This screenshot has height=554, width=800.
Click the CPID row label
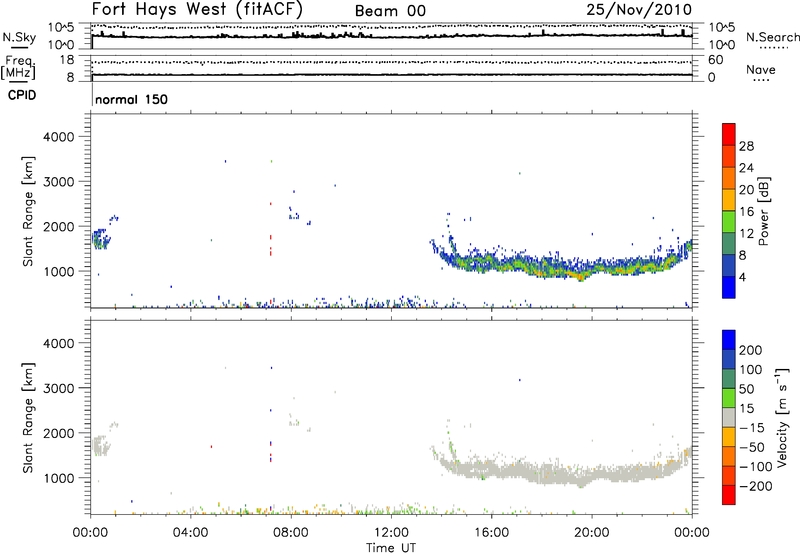(22, 95)
